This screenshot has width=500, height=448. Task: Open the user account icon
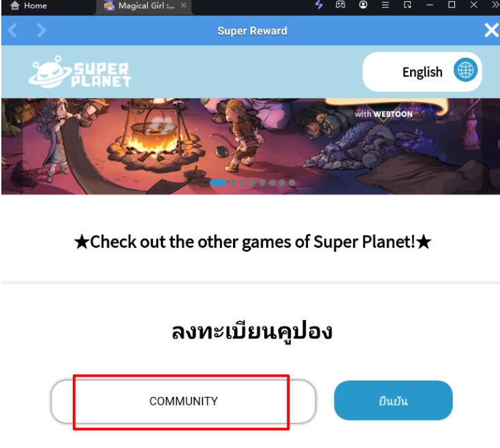coord(363,5)
